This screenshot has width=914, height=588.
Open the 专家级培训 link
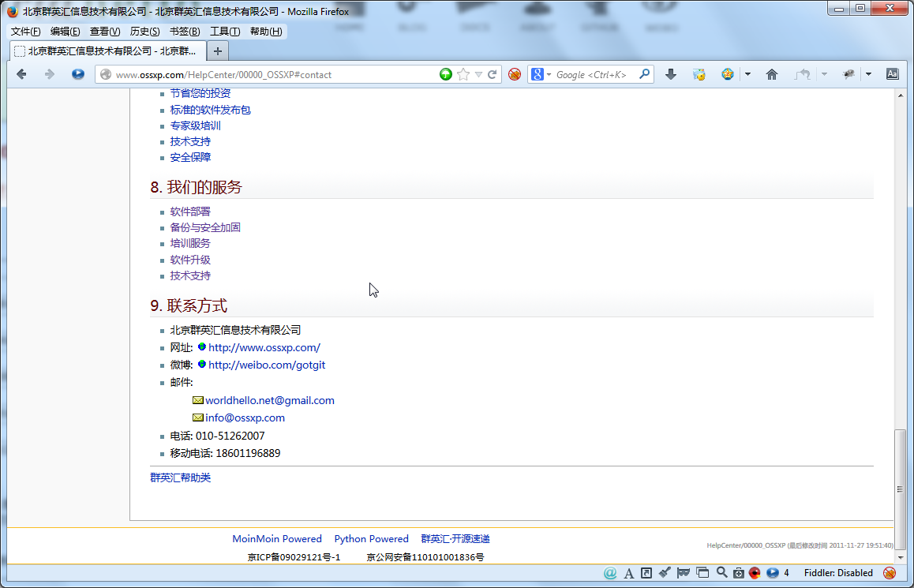[195, 125]
